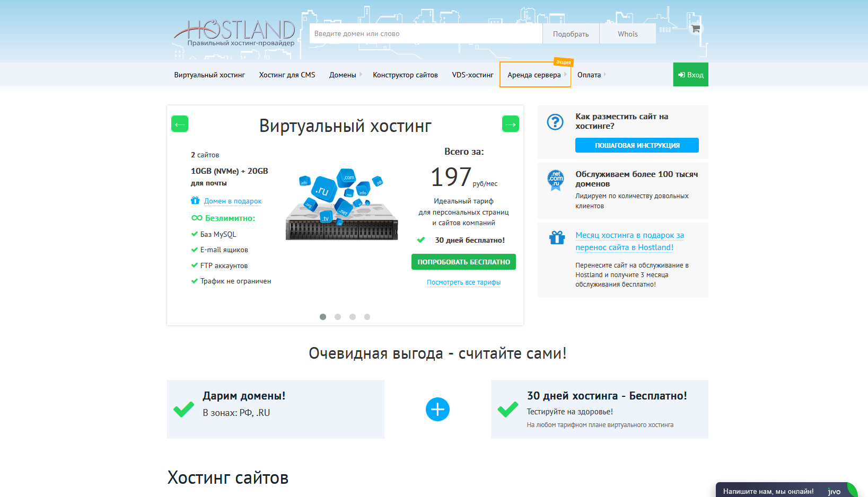Screen dimensions: 868x497
Task: Click the 30 дней бесплатно! text
Action: click(x=470, y=240)
